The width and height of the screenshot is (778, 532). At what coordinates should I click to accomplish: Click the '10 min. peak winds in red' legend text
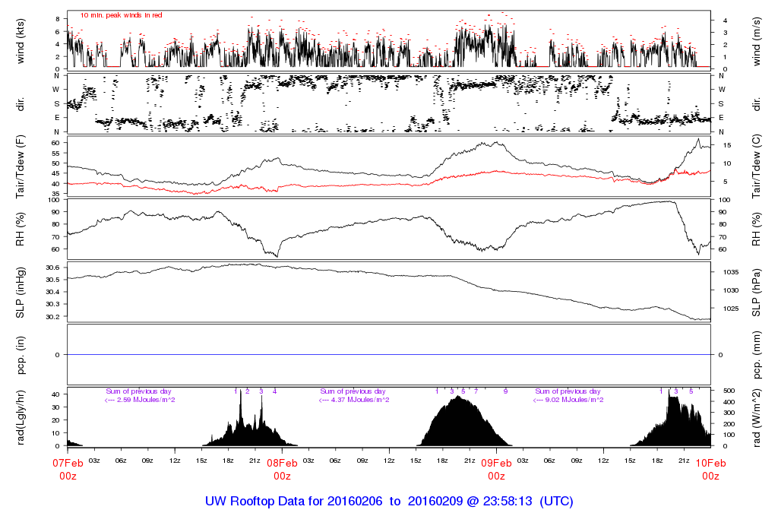pos(121,14)
